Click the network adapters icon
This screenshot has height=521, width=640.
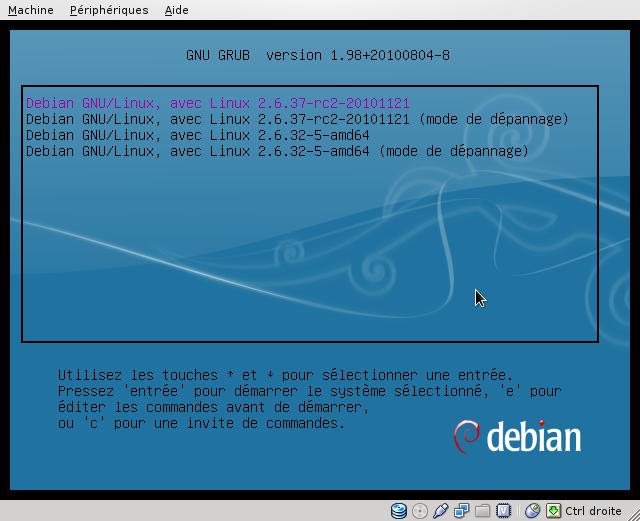(x=462, y=511)
